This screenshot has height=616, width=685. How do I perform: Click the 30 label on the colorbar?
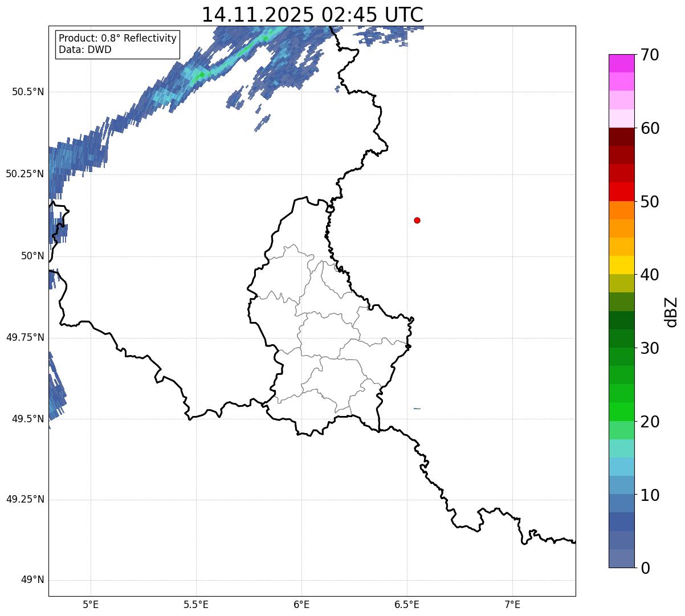[650, 348]
